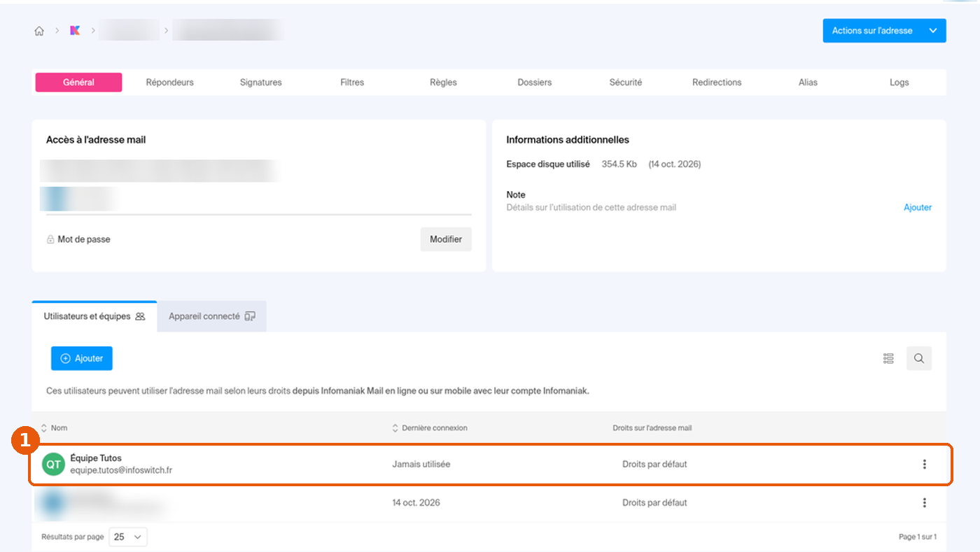The height and width of the screenshot is (552, 980).
Task: Open the Sécurité tab
Action: click(x=626, y=83)
